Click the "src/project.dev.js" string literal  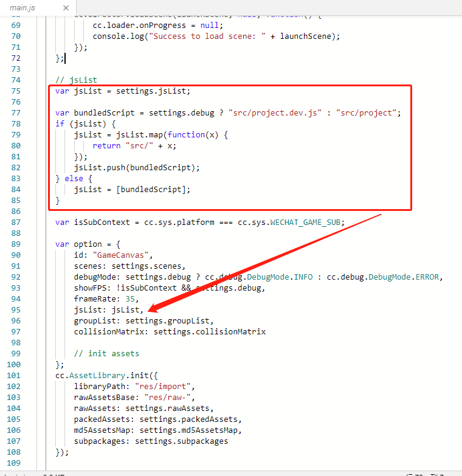click(275, 113)
